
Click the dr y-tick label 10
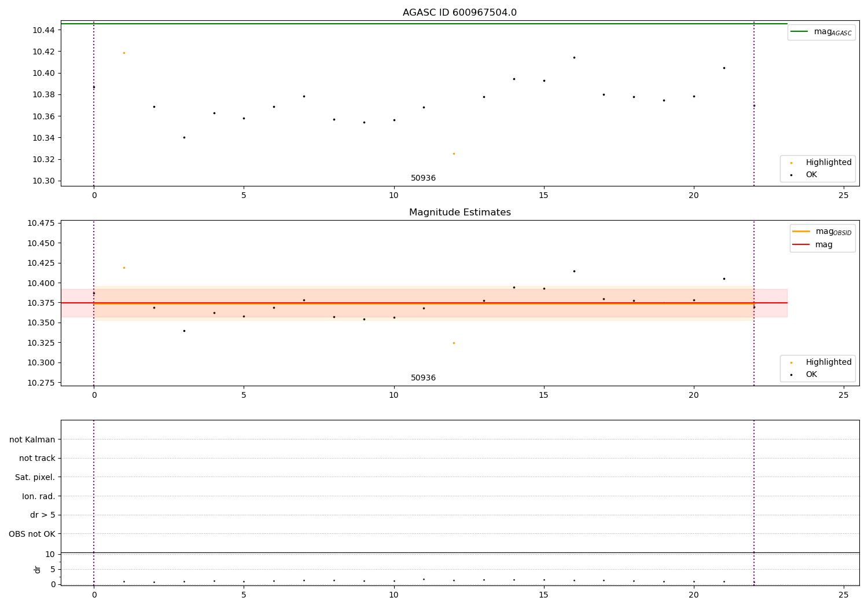point(50,554)
